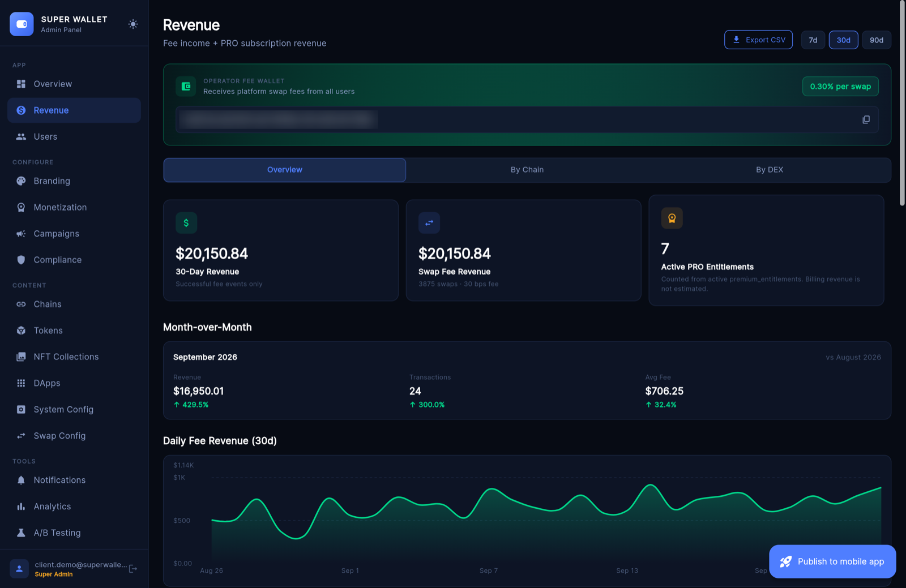Click the 0.30% per swap badge
This screenshot has height=588, width=906.
[840, 87]
